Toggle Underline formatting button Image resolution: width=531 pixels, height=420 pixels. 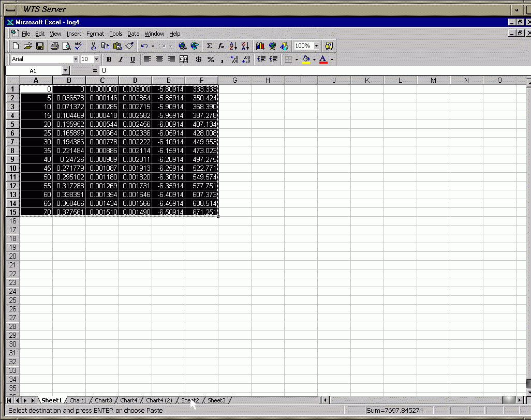(132, 59)
